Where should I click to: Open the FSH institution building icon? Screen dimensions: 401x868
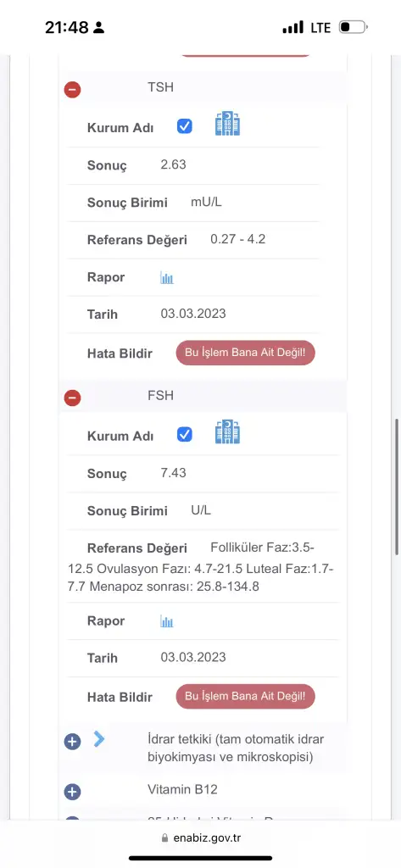227,432
